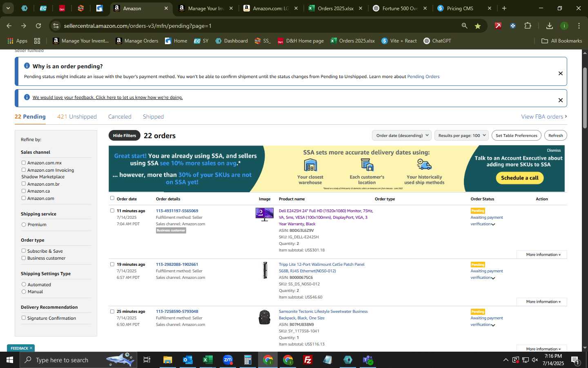Expand More information for the Tripp Lite order

pyautogui.click(x=542, y=301)
